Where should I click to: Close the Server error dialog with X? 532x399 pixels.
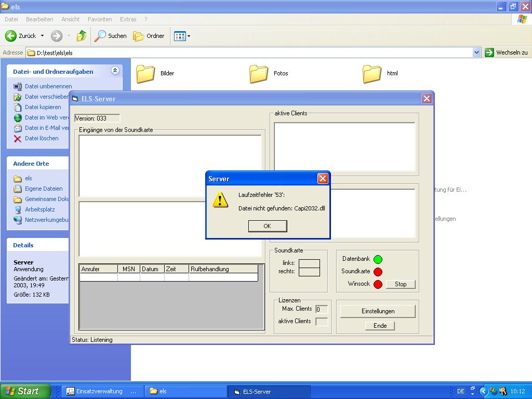pos(323,179)
